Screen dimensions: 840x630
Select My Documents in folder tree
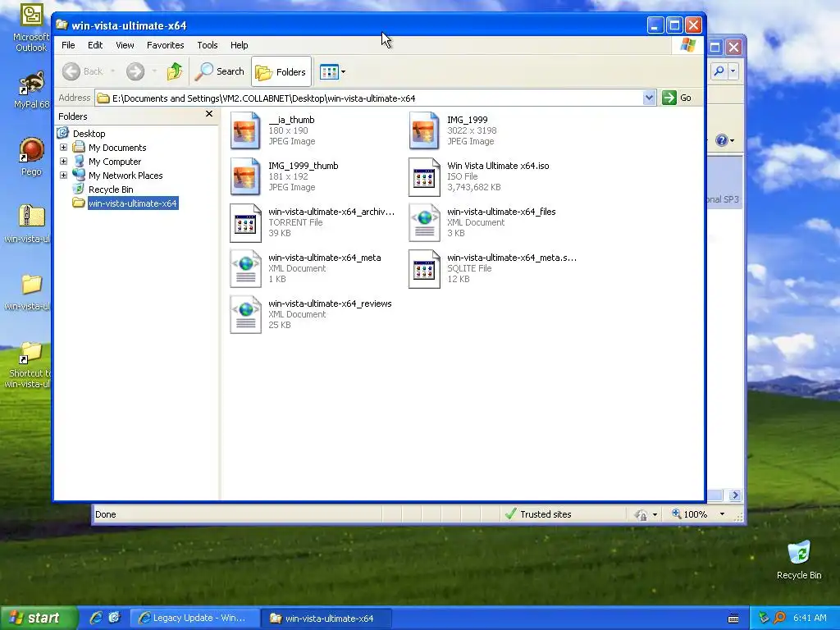pos(117,148)
